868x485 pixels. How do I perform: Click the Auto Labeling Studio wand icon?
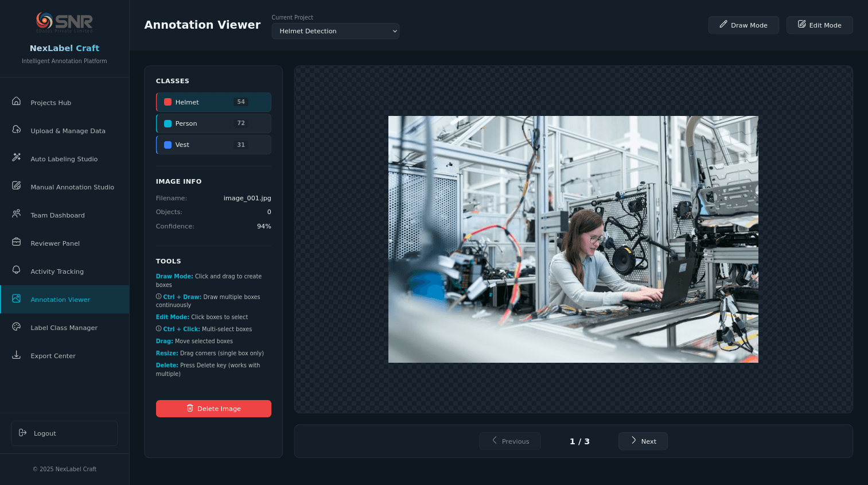17,158
